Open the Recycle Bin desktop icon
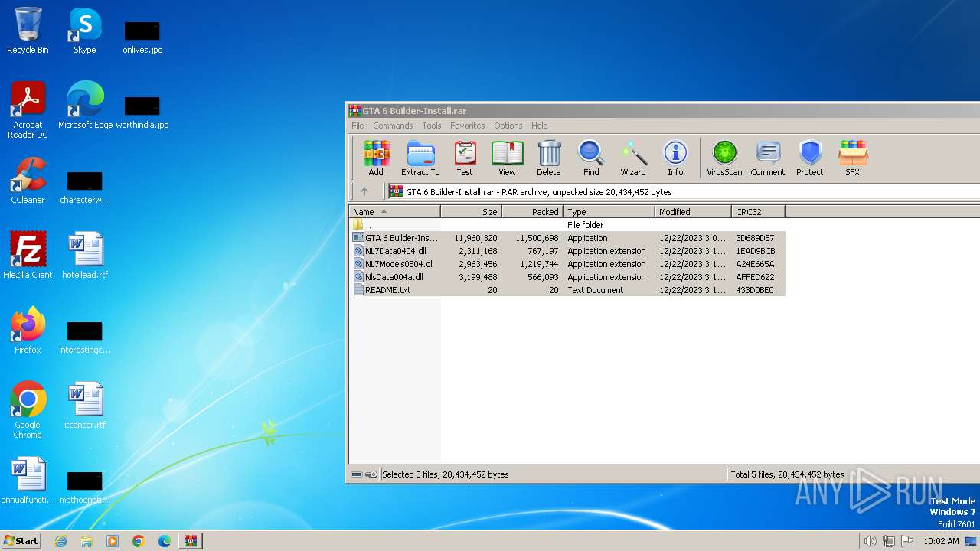Screen dimensions: 980x551 (28, 31)
